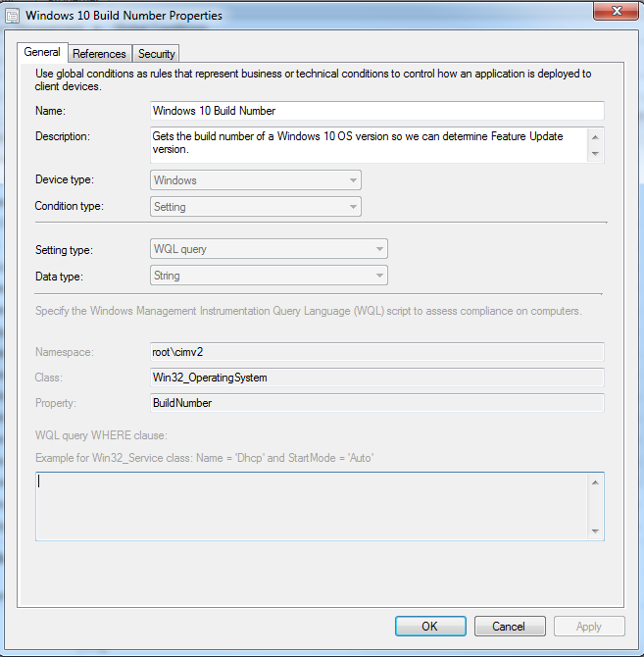Viewport: 644px width, 657px height.
Task: Dismiss the dialog with Cancel
Action: pyautogui.click(x=510, y=626)
